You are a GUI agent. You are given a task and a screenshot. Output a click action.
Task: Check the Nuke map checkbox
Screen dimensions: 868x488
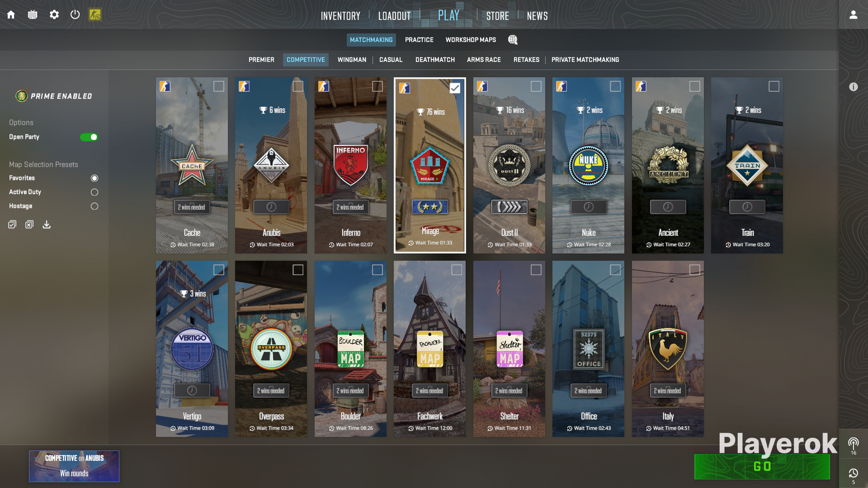tap(615, 86)
